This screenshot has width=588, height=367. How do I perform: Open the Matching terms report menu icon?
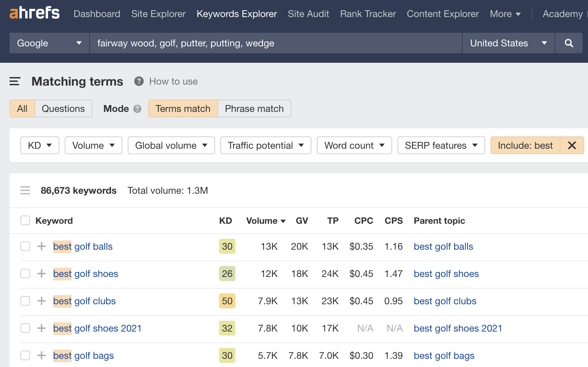15,81
